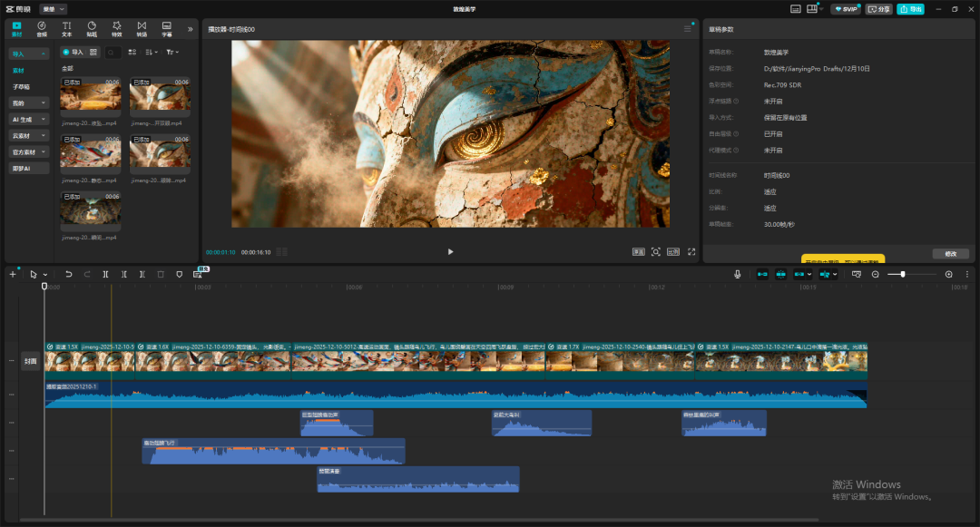Screen dimensions: 980x527
Task: Open the 特效 effects tab
Action: [x=116, y=28]
